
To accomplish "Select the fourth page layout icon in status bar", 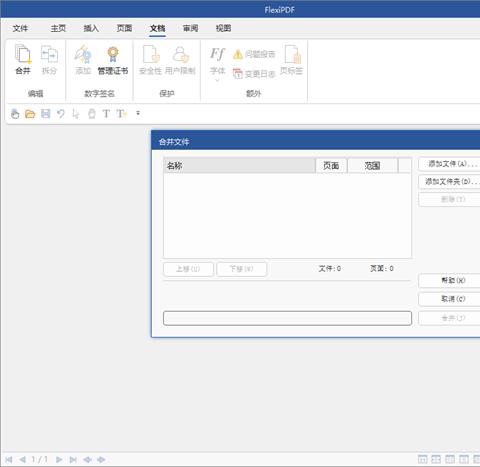I will pyautogui.click(x=464, y=459).
